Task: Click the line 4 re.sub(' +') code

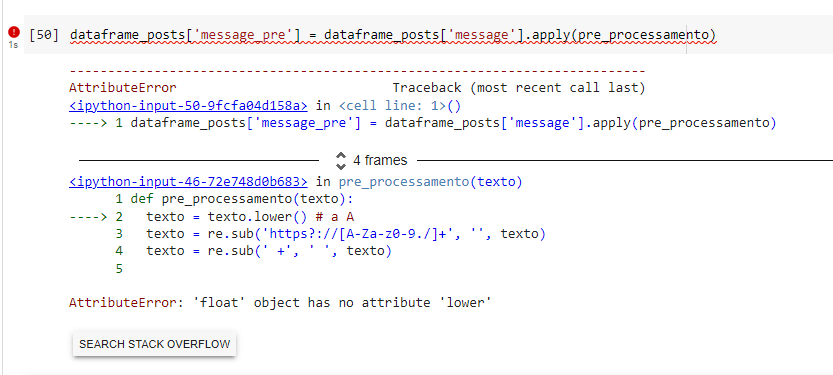Action: point(269,251)
